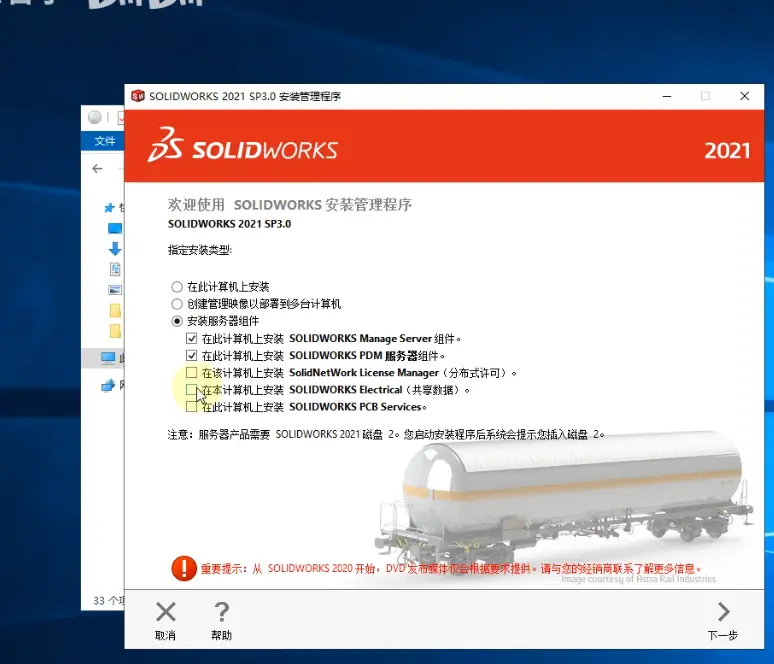Select This PC monitor icon in Explorer sidebar
This screenshot has width=774, height=664.
click(x=108, y=358)
